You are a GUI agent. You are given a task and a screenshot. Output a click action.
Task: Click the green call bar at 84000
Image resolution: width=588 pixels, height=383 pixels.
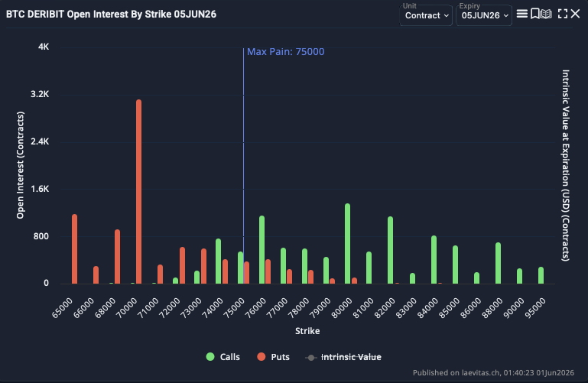coord(434,260)
